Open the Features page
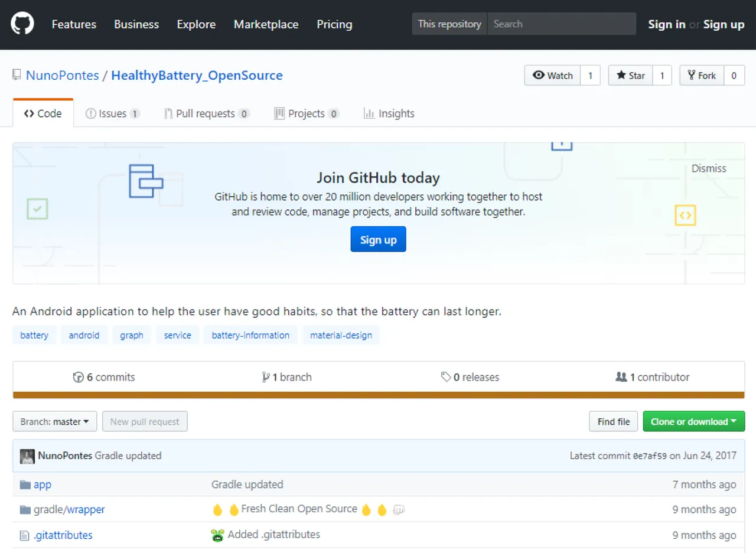 (x=74, y=24)
